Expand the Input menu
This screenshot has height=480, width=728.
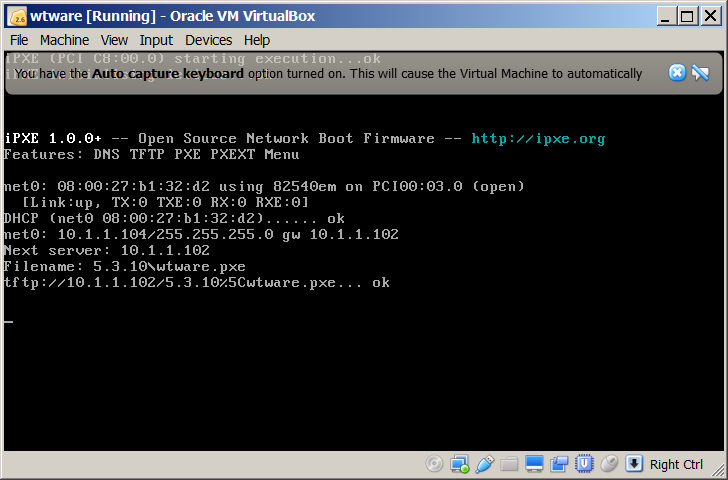(x=156, y=40)
